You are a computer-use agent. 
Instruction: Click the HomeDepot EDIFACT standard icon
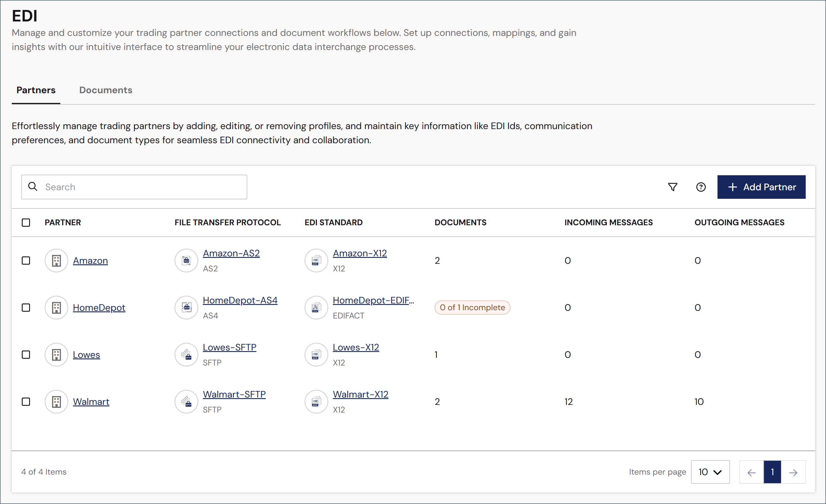pos(316,308)
